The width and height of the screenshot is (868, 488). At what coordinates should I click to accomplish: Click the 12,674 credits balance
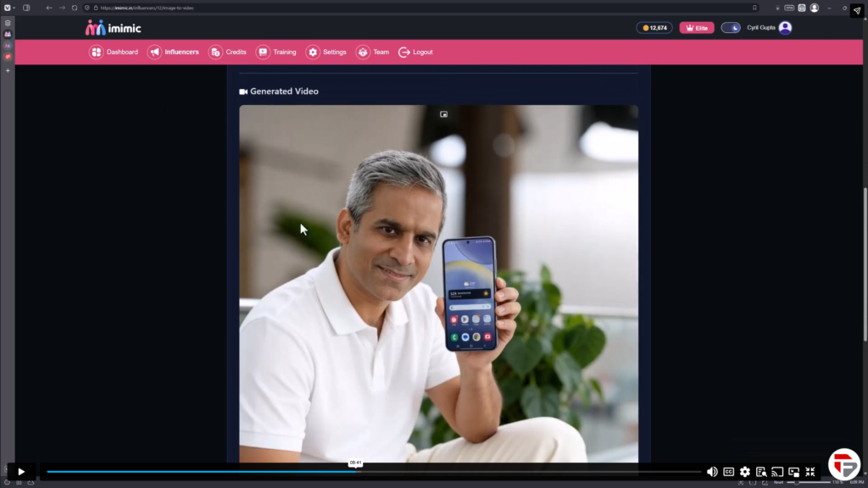pyautogui.click(x=654, y=28)
